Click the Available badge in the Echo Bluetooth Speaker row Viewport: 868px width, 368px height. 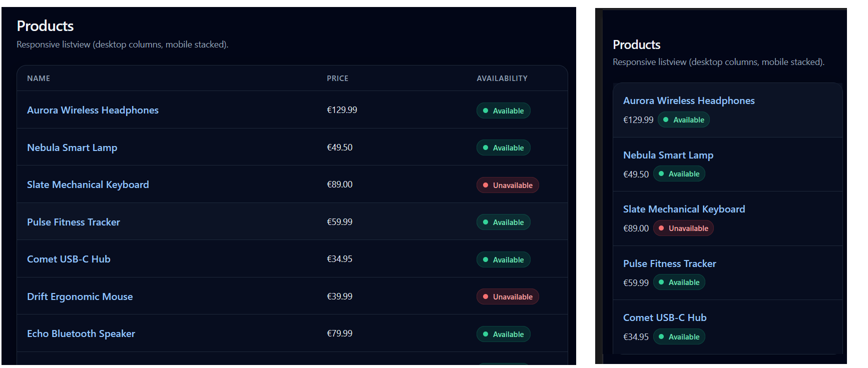[503, 334]
